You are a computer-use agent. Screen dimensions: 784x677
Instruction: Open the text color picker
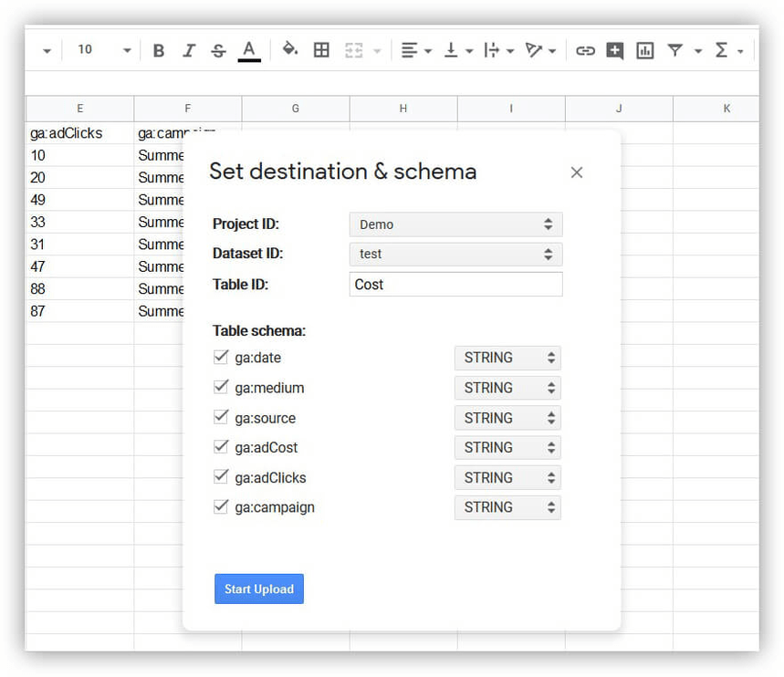tap(249, 51)
